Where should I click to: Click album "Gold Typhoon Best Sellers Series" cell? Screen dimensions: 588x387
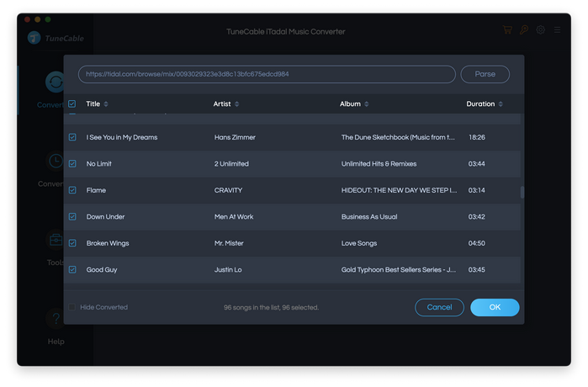click(399, 269)
